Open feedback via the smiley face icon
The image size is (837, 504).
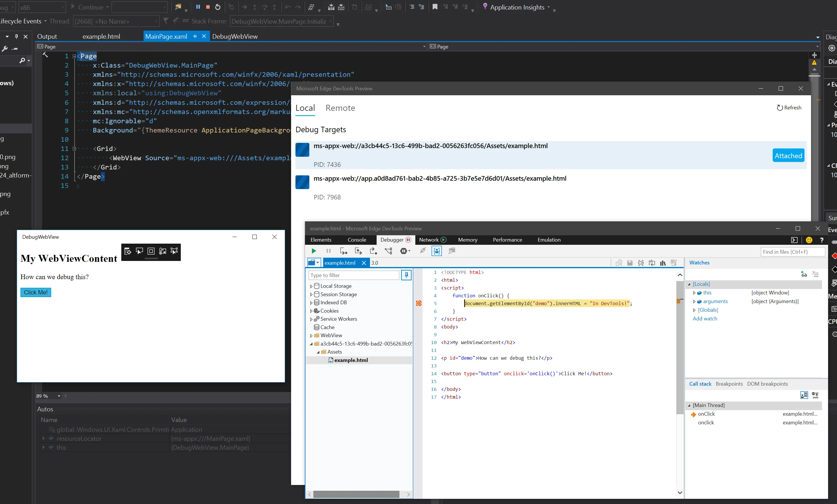[x=809, y=240]
